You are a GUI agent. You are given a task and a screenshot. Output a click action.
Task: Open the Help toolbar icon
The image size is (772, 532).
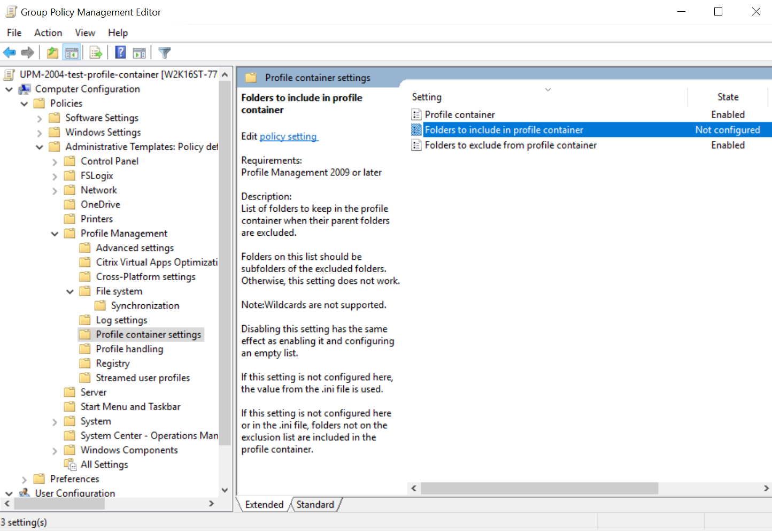[x=121, y=52]
